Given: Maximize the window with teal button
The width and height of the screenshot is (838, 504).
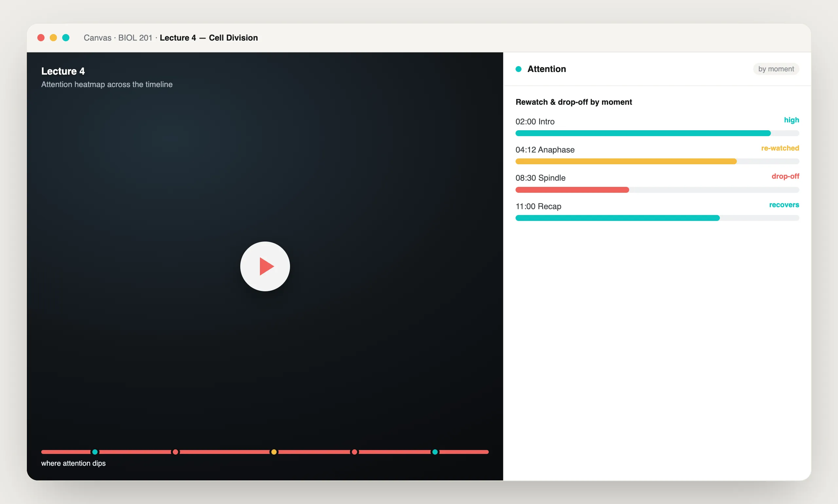Looking at the screenshot, I should [x=66, y=38].
